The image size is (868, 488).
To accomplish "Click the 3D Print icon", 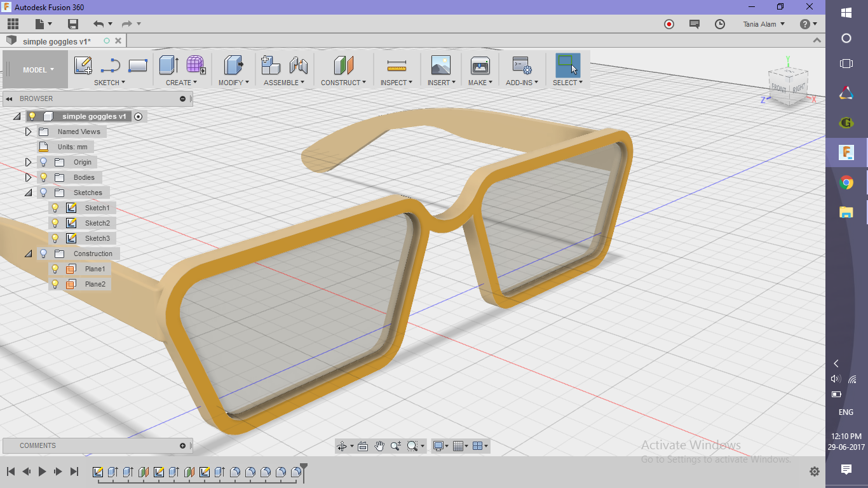I will [480, 65].
